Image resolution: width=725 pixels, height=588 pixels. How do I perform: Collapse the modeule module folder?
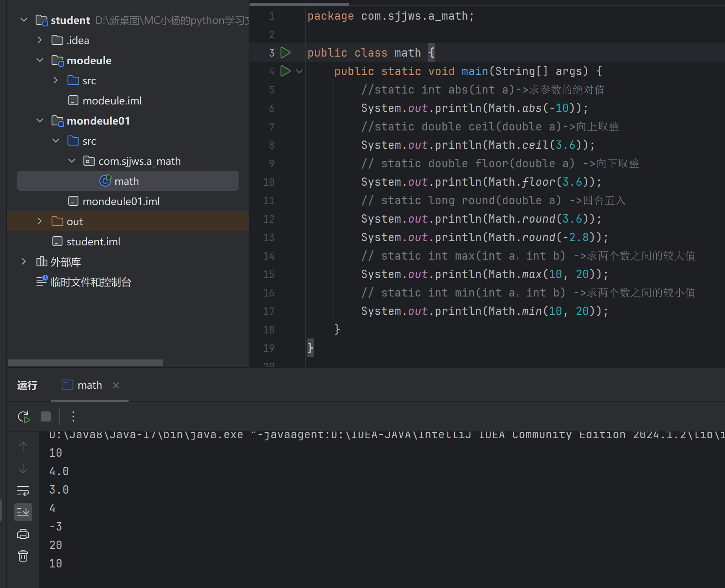pyautogui.click(x=40, y=60)
